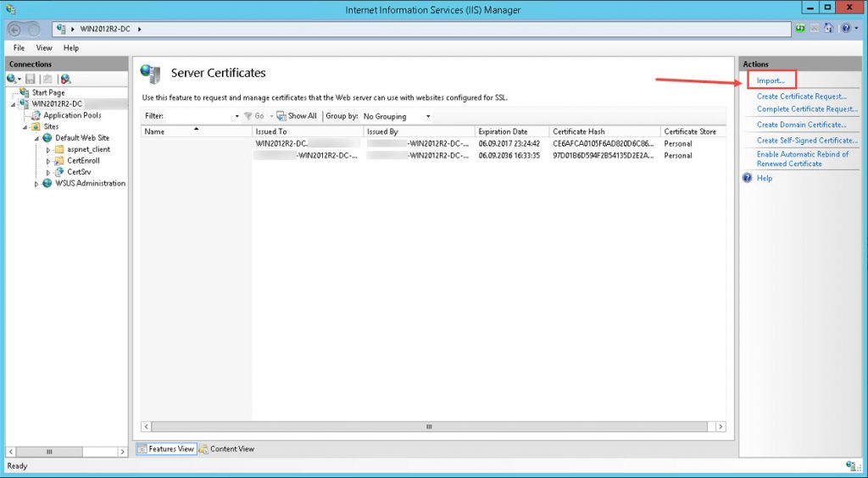Expand the CertEnroll node
Viewport: 868px width, 478px height.
click(x=48, y=161)
